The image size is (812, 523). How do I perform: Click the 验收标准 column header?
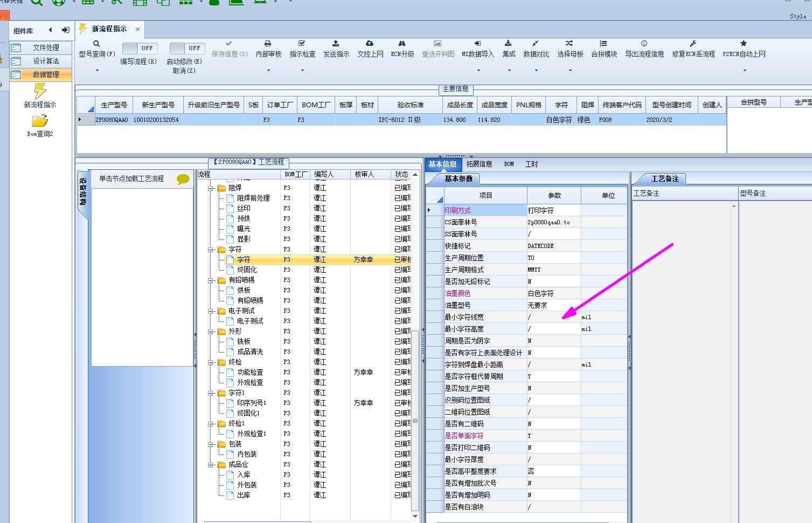(x=410, y=105)
